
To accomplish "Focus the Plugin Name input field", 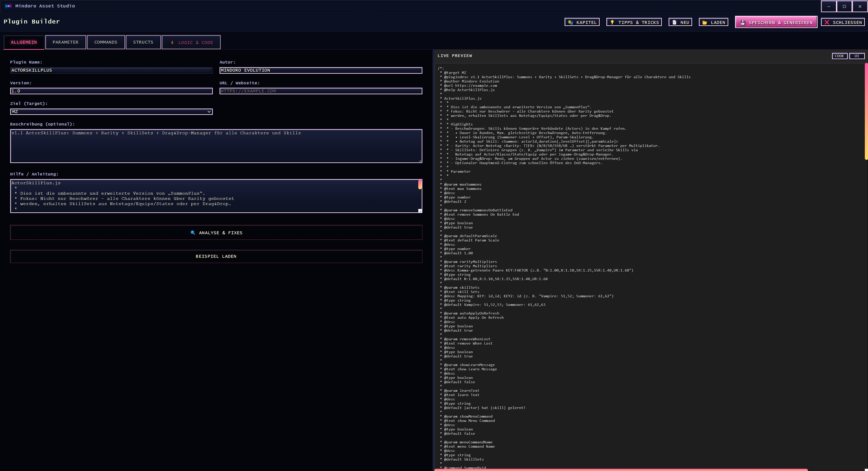I will pyautogui.click(x=111, y=70).
